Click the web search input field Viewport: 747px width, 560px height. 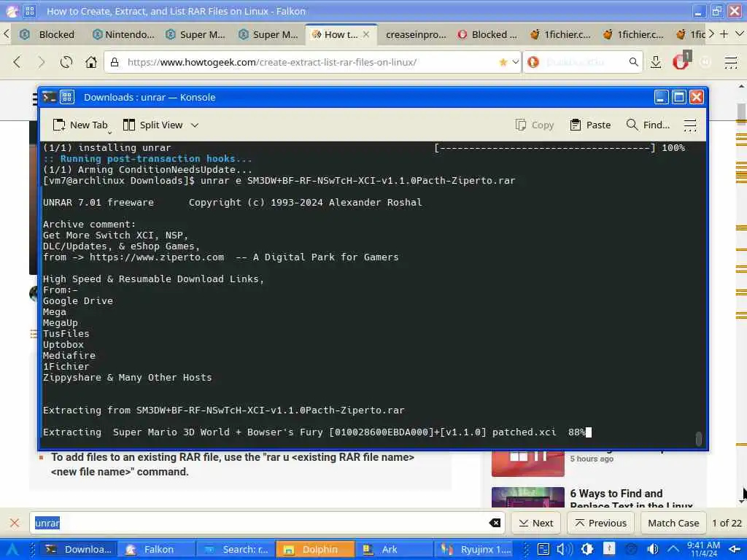coord(584,62)
